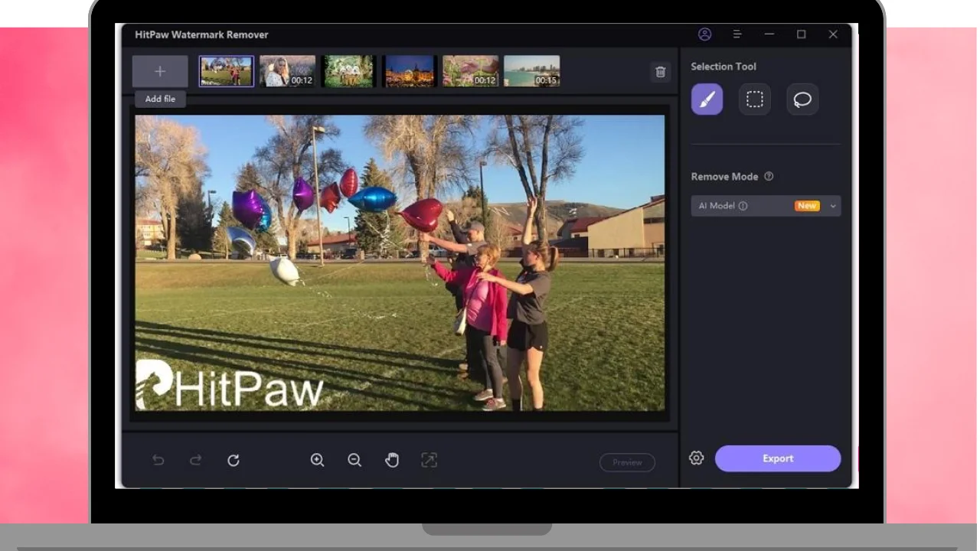Open settings gear next to Export

coord(696,458)
